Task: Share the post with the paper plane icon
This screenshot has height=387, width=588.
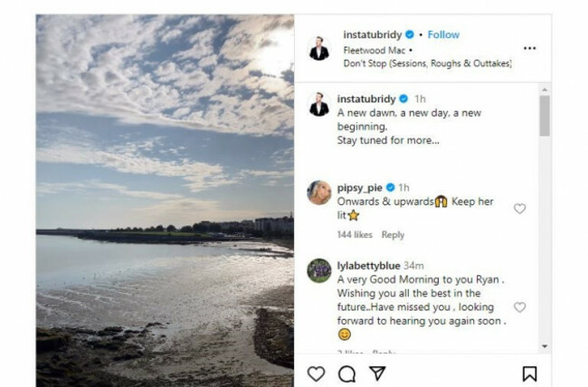Action: point(377,373)
